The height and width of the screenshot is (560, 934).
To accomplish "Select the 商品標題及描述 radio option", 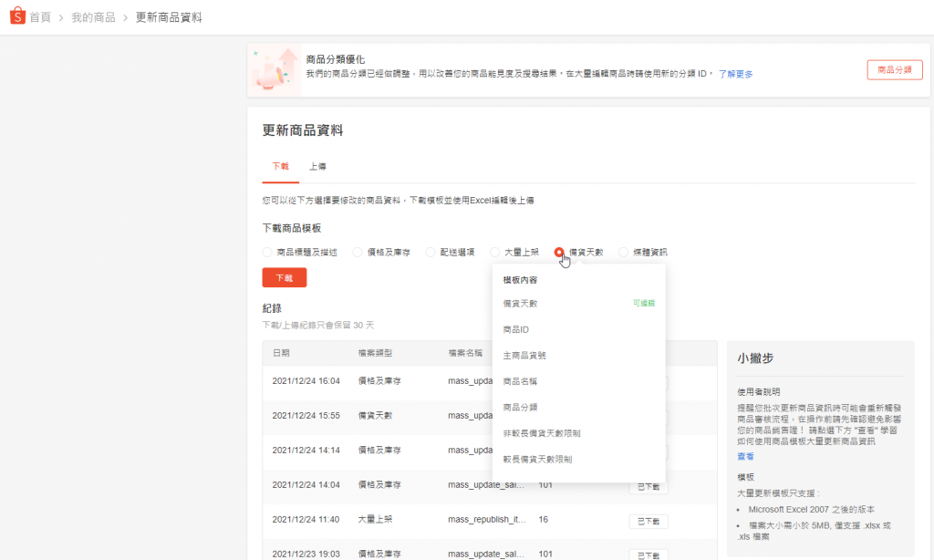I will pyautogui.click(x=267, y=252).
